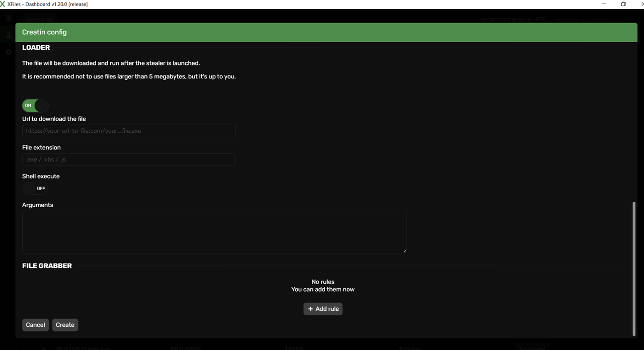Screen dimensions: 644x350
Task: Focus the Url to download the file field
Action: pyautogui.click(x=129, y=131)
